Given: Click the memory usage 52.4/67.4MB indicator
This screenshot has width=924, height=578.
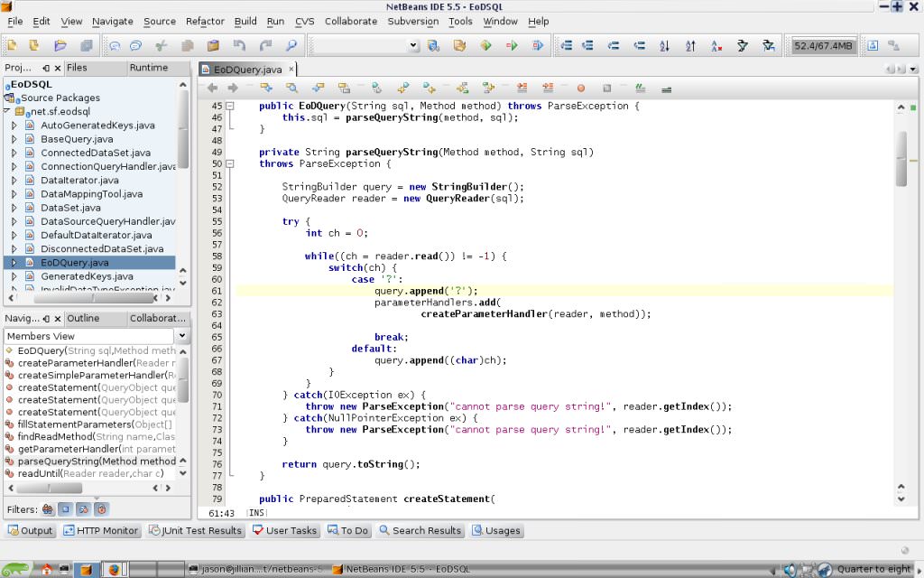Looking at the screenshot, I should (823, 45).
